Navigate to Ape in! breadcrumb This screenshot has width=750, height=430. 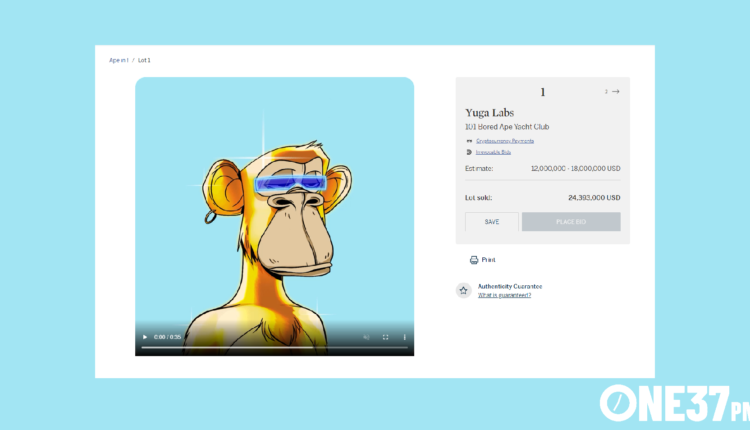coord(118,60)
